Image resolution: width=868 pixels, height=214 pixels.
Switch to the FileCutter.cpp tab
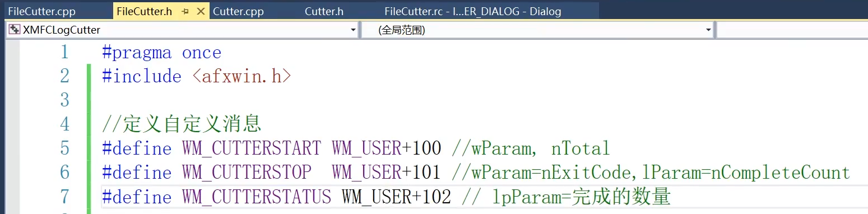[x=41, y=11]
